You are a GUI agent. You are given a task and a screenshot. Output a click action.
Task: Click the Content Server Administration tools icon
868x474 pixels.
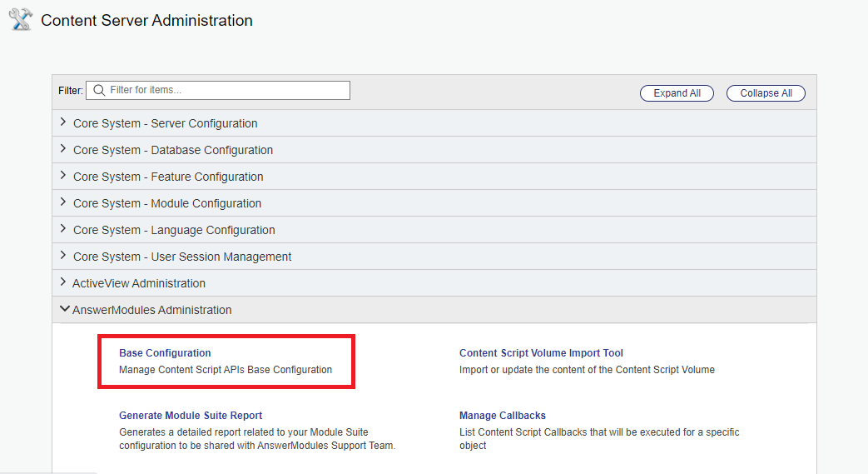[x=20, y=19]
